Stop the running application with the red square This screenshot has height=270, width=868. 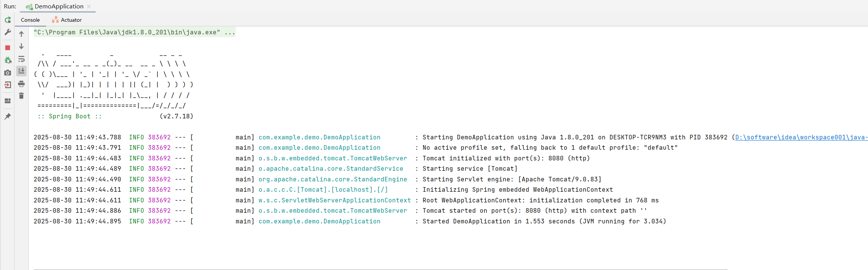8,48
